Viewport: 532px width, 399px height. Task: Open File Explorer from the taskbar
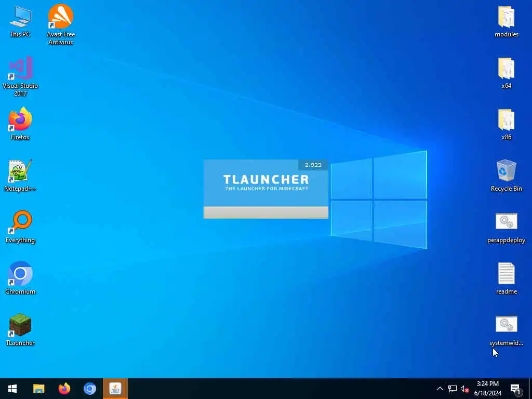click(x=38, y=389)
